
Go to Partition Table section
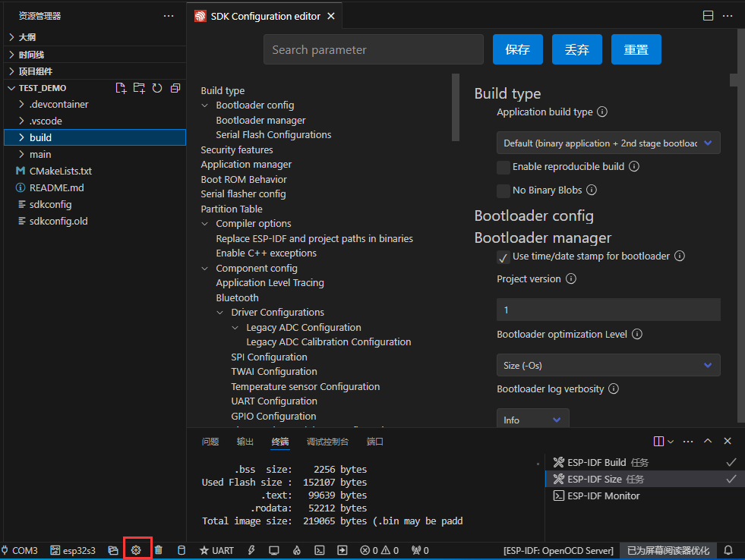point(232,209)
